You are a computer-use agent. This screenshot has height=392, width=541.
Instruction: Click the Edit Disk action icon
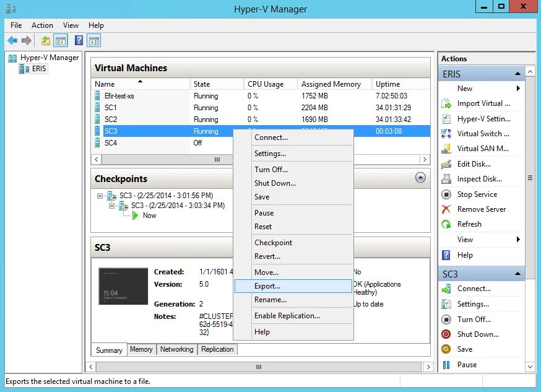446,164
